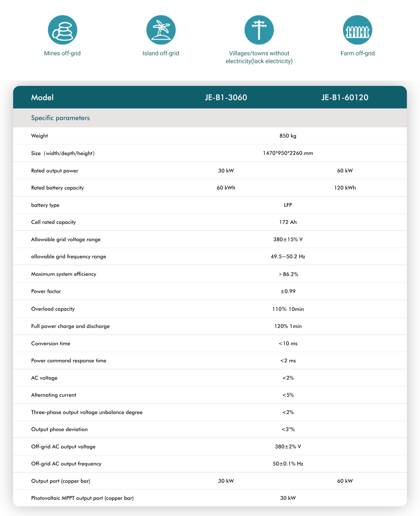The width and height of the screenshot is (420, 516).
Task: Click the Villages/towns without electricity caption
Action: (x=259, y=57)
